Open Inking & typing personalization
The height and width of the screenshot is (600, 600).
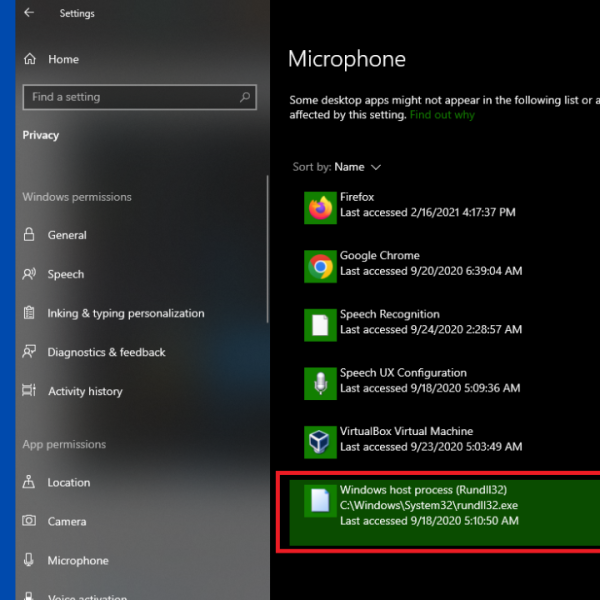pyautogui.click(x=126, y=313)
